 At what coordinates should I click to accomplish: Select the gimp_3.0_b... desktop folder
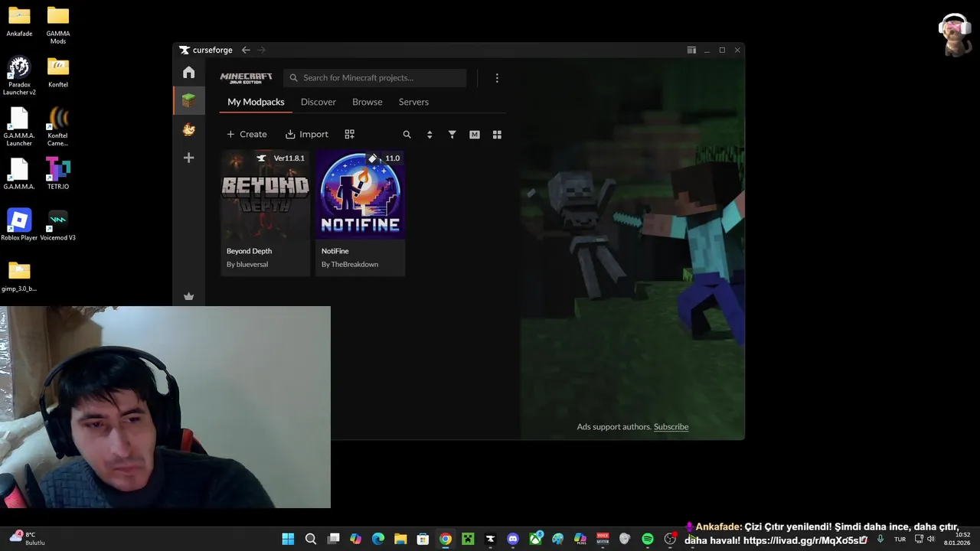(19, 276)
